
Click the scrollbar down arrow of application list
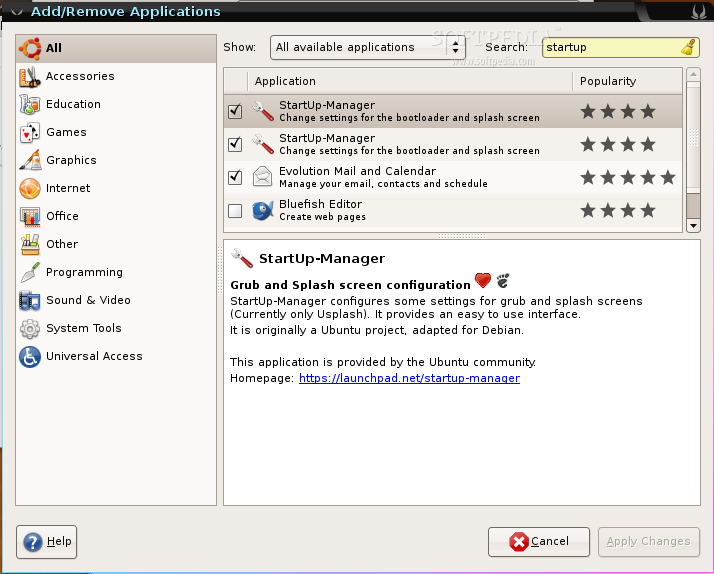(x=693, y=225)
